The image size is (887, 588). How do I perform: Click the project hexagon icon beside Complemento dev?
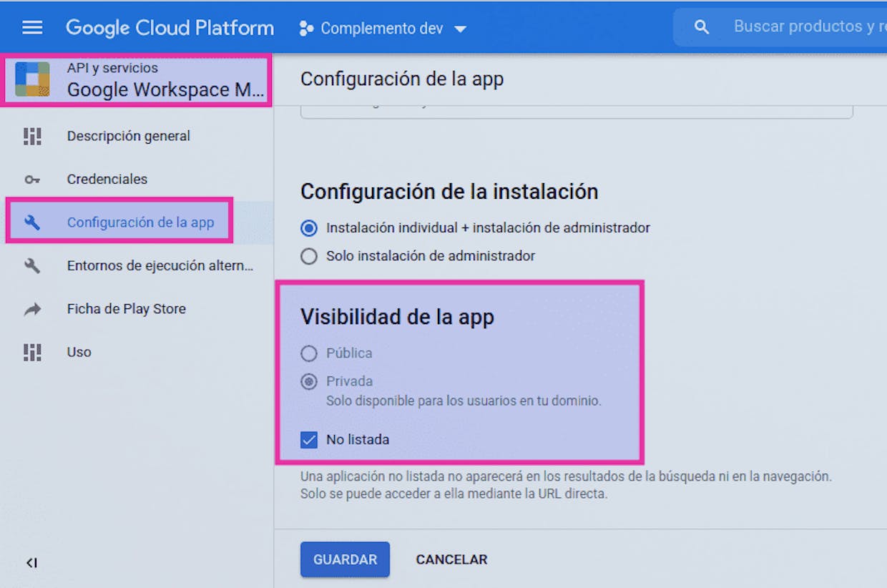coord(306,29)
